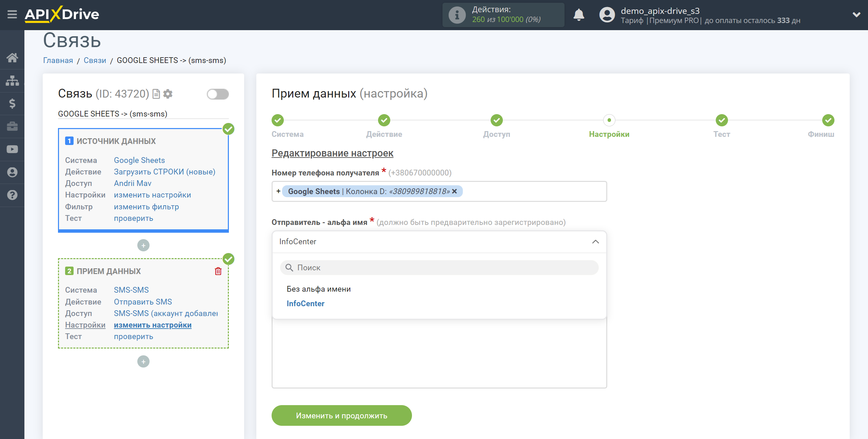This screenshot has width=868, height=439.
Task: Click the green checkmark on source block
Action: (x=229, y=129)
